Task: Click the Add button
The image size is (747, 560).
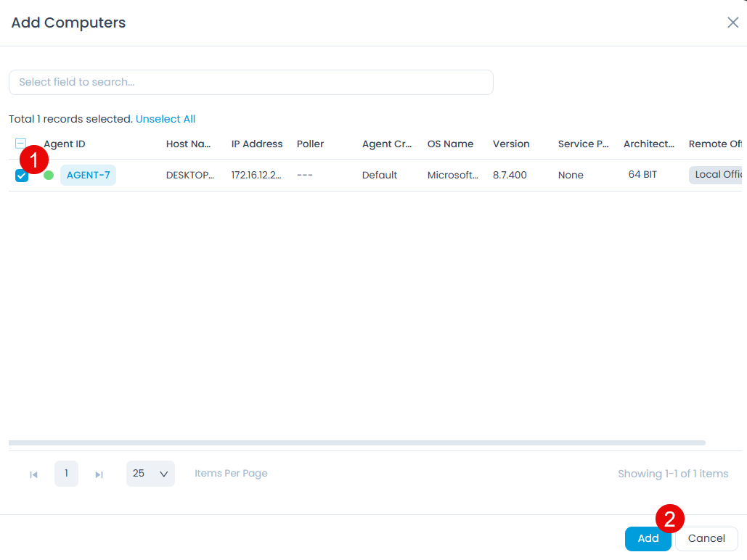Action: [648, 538]
